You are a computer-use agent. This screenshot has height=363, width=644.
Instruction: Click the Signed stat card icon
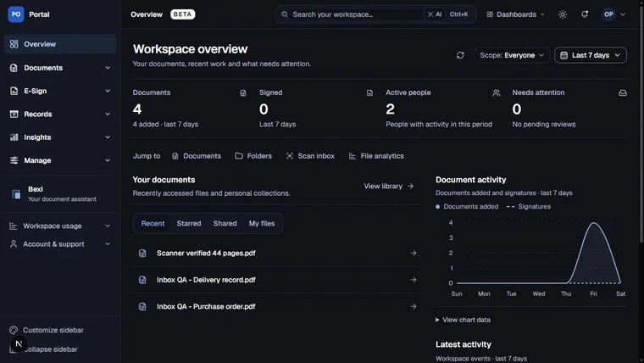point(369,93)
